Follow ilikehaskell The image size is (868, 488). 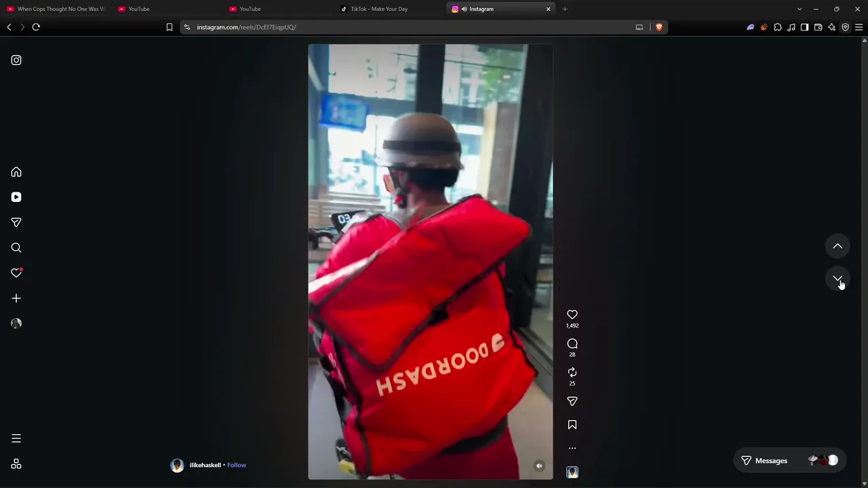pos(237,465)
